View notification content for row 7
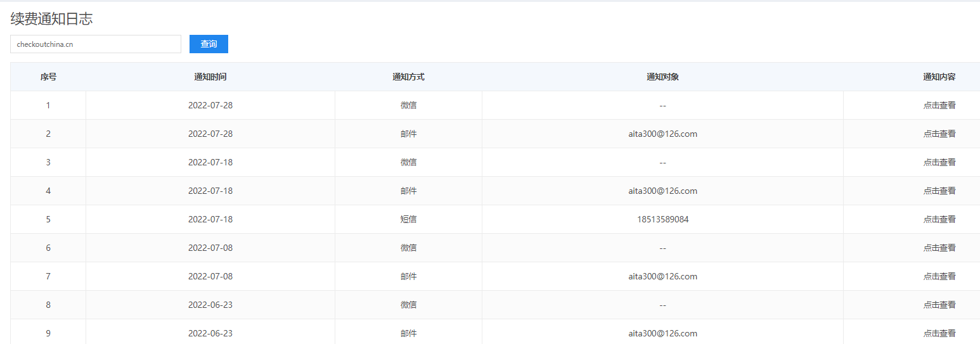Image resolution: width=980 pixels, height=344 pixels. click(x=939, y=277)
